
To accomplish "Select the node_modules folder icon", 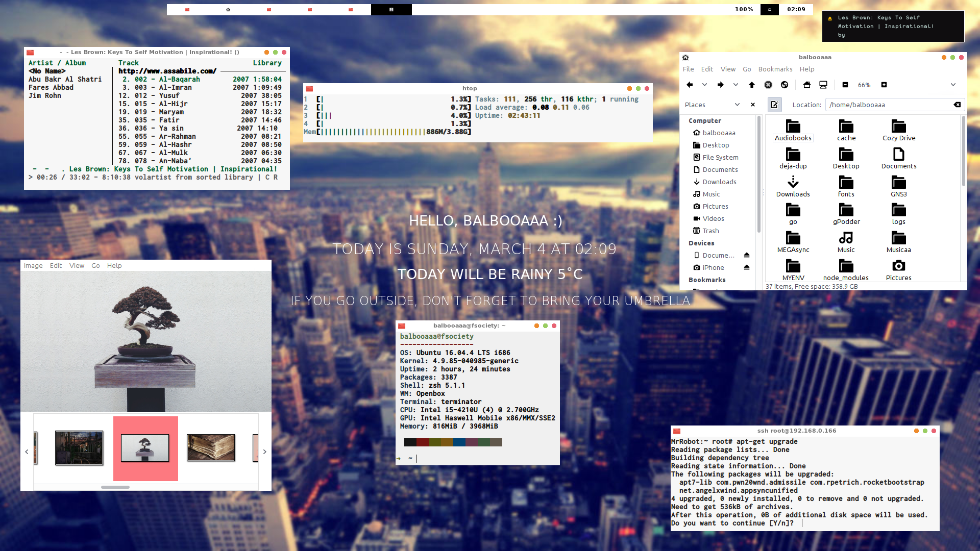I will click(846, 270).
